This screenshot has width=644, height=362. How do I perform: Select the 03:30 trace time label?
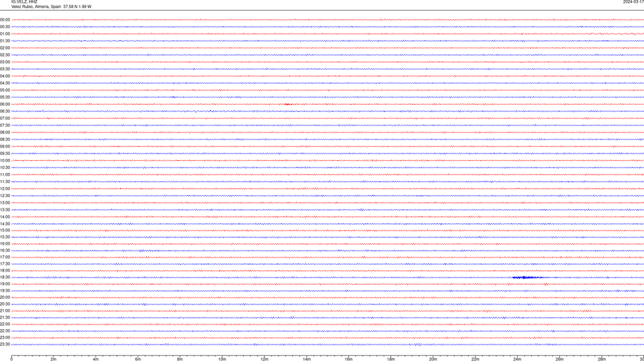5,69
